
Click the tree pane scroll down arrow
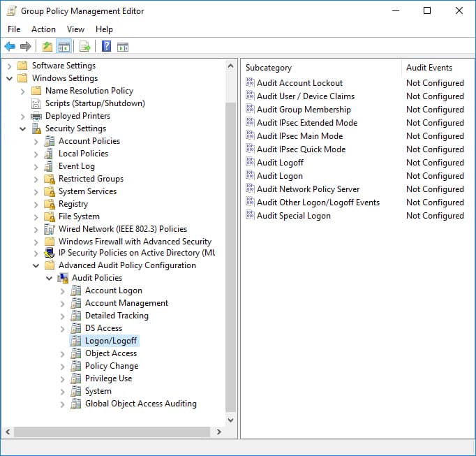pos(231,420)
